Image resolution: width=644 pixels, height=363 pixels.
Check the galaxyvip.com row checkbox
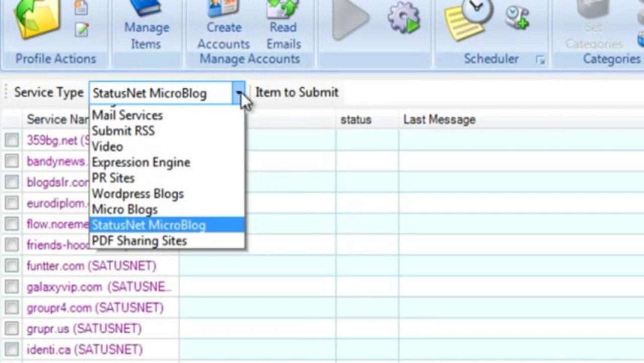click(x=12, y=287)
